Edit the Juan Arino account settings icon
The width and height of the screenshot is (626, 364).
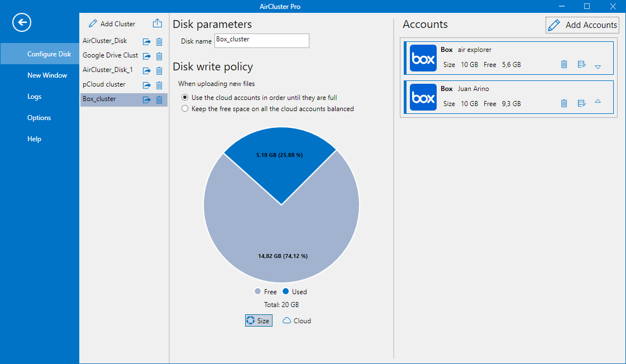pos(581,103)
